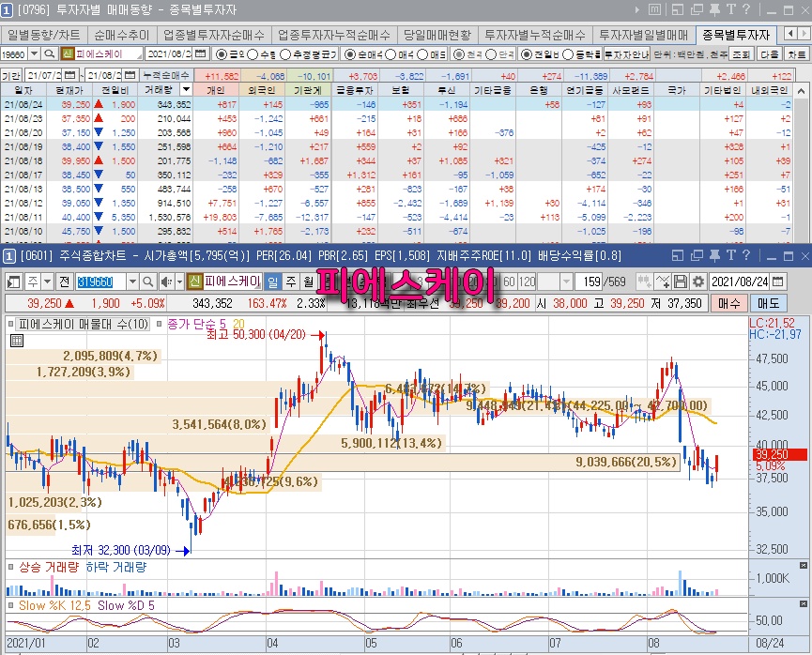Click the 매수 buy button on the chart

click(729, 303)
